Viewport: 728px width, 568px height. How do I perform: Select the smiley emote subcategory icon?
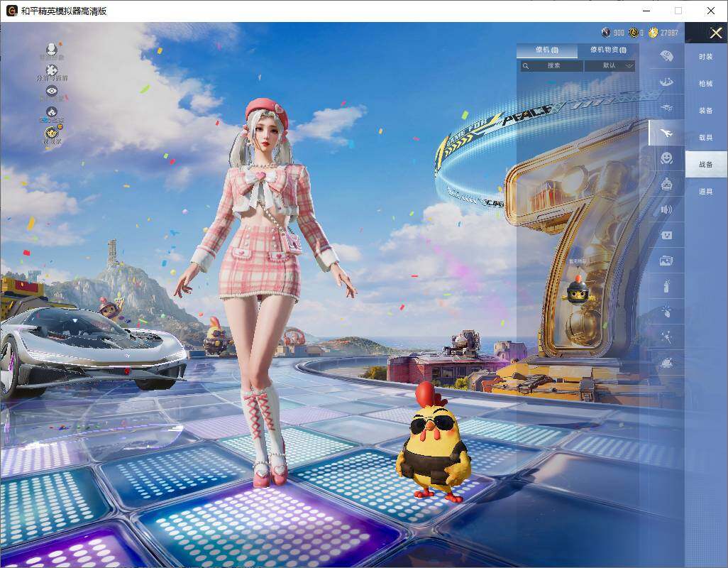(666, 158)
